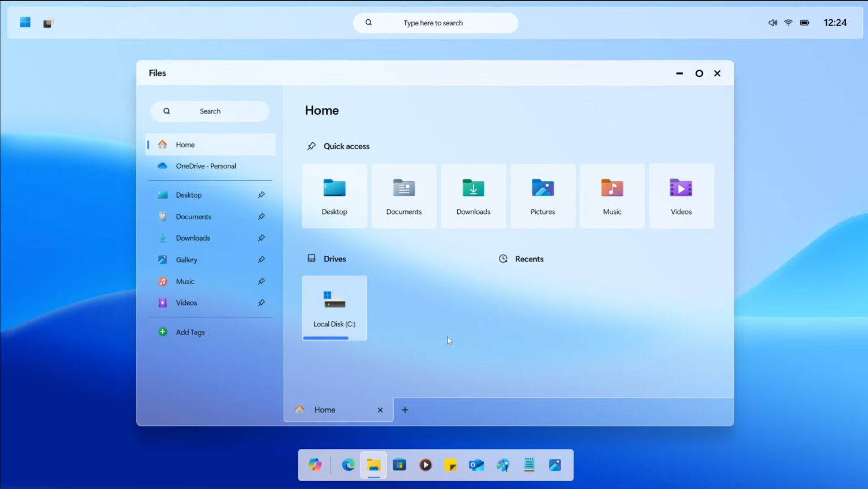Unpin Music from the sidebar

tap(261, 281)
